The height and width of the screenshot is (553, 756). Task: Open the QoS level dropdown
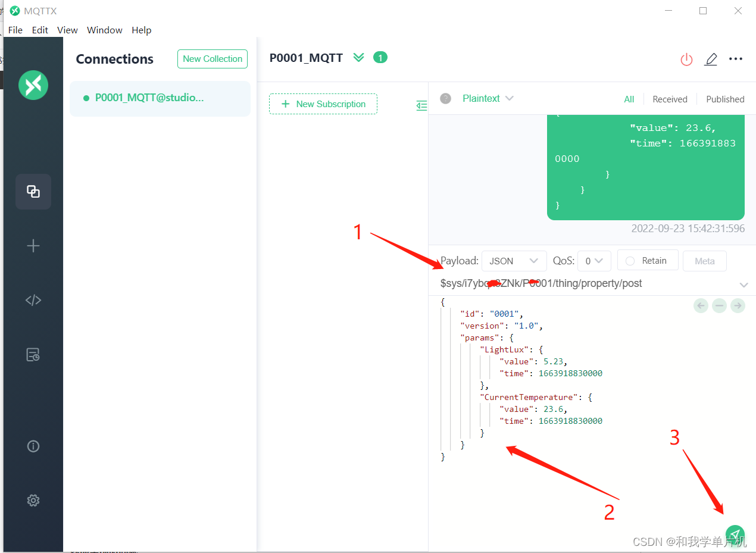click(x=594, y=261)
